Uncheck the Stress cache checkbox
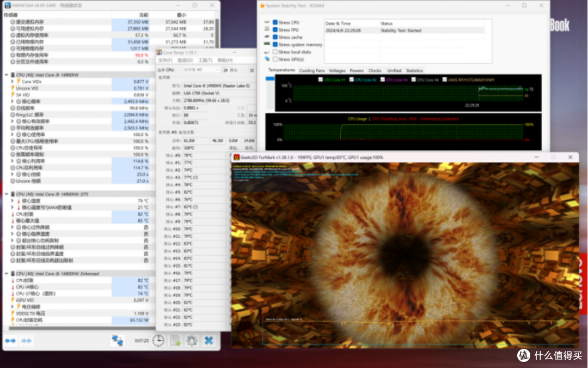 (x=275, y=37)
